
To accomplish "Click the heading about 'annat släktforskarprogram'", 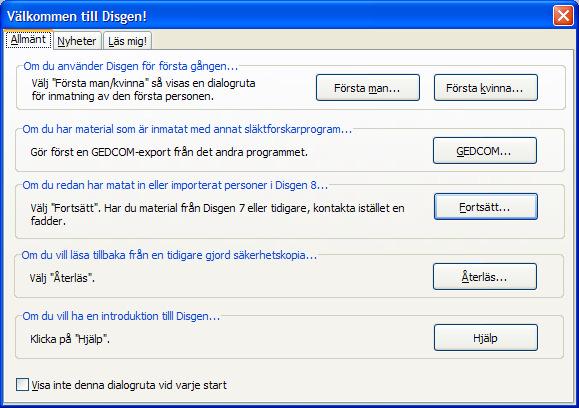I will tap(187, 129).
